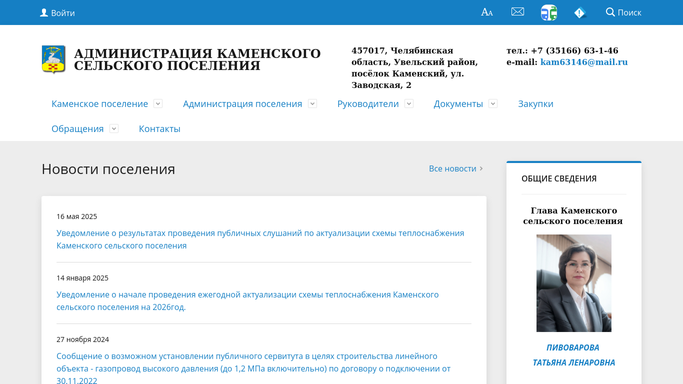Expand Руководители dropdown arrow
Viewport: 683px width, 384px height.
click(409, 104)
